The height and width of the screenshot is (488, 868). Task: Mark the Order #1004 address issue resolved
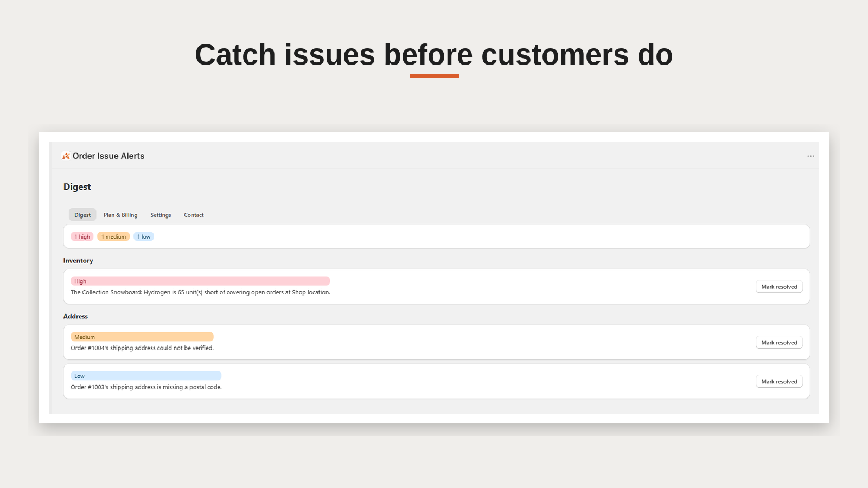779,343
